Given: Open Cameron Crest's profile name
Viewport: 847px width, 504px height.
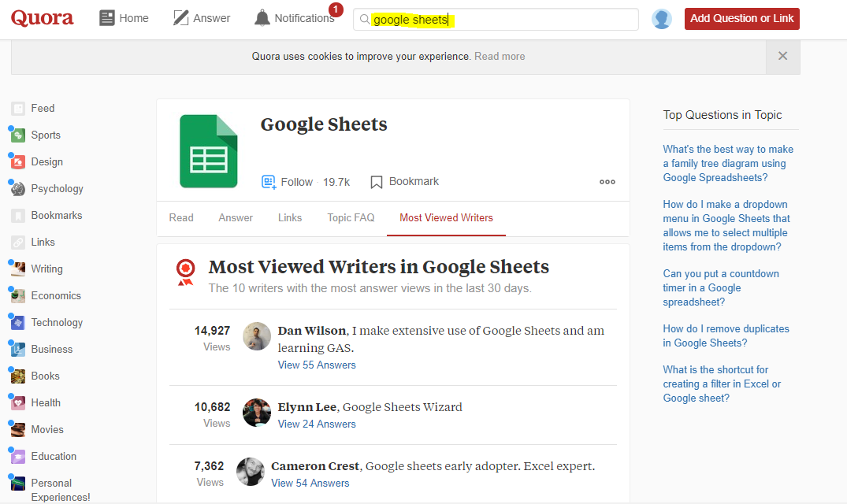Looking at the screenshot, I should click(x=315, y=466).
